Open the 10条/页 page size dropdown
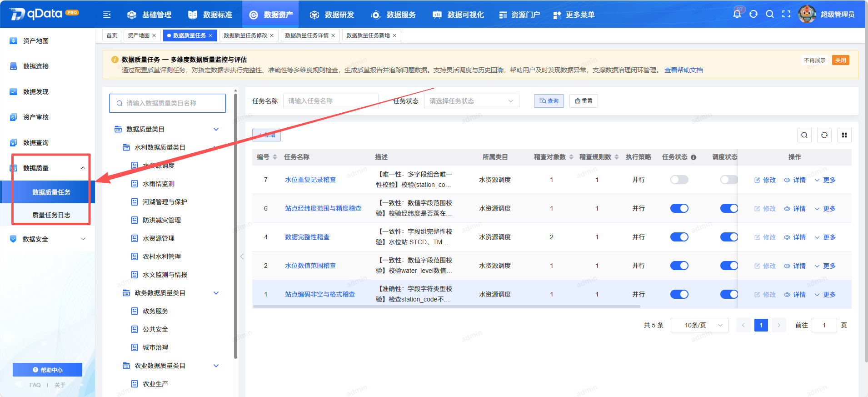Screen dimensions: 868x397 (x=699, y=325)
